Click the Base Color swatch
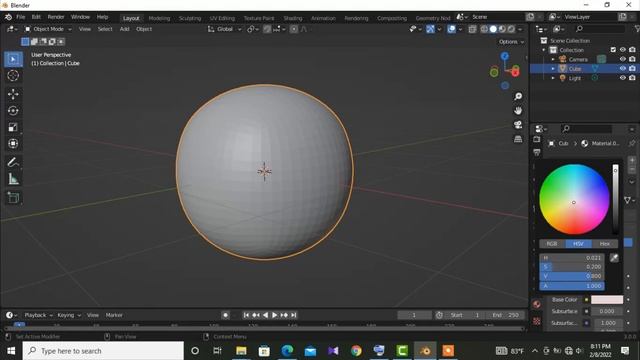This screenshot has width=640, height=360. [607, 300]
